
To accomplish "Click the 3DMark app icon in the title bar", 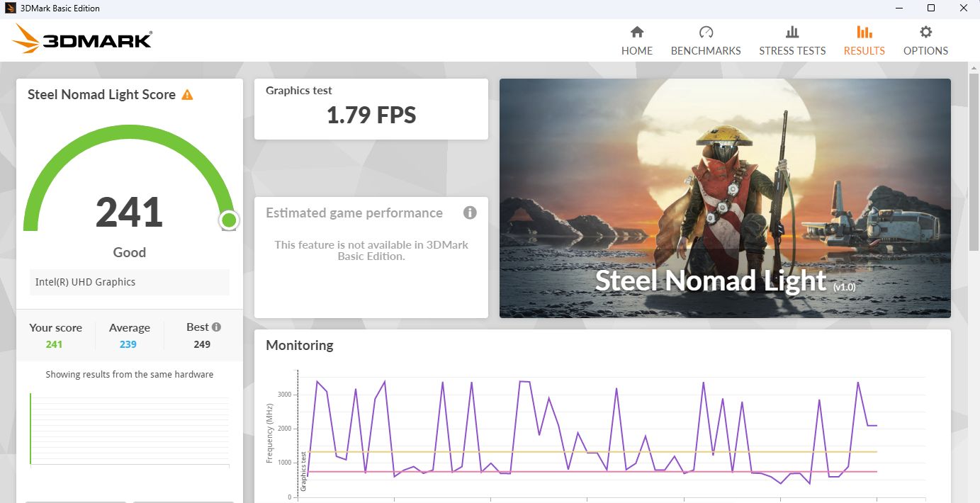I will [x=10, y=8].
